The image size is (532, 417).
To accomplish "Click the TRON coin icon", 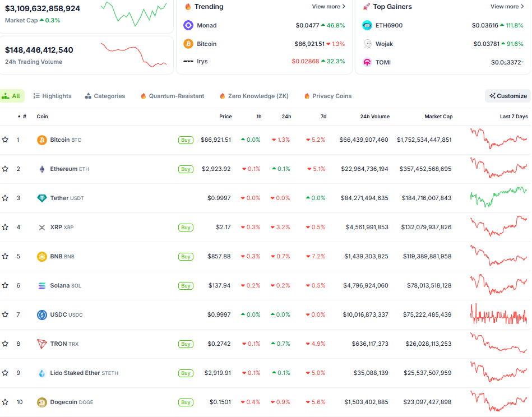I will click(41, 344).
